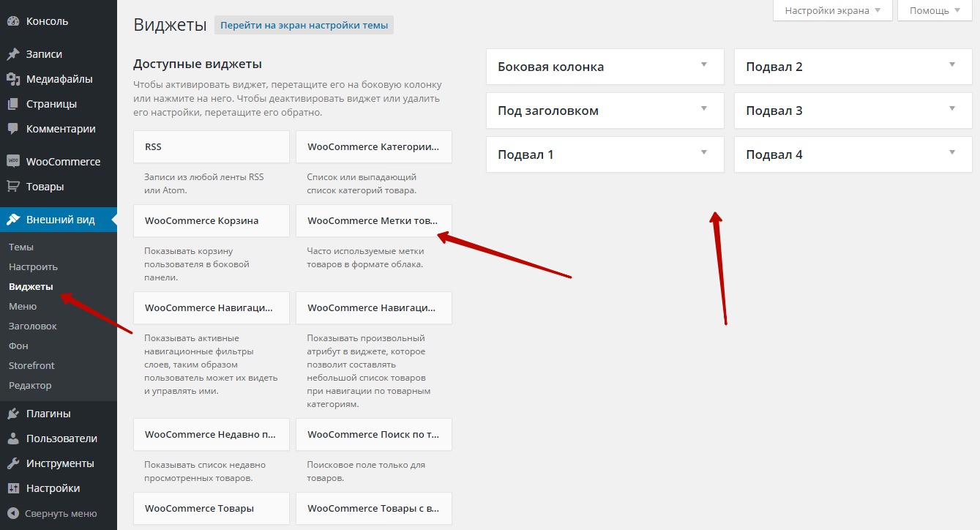Open the Темы submenu link
The height and width of the screenshot is (530, 980).
(x=21, y=247)
